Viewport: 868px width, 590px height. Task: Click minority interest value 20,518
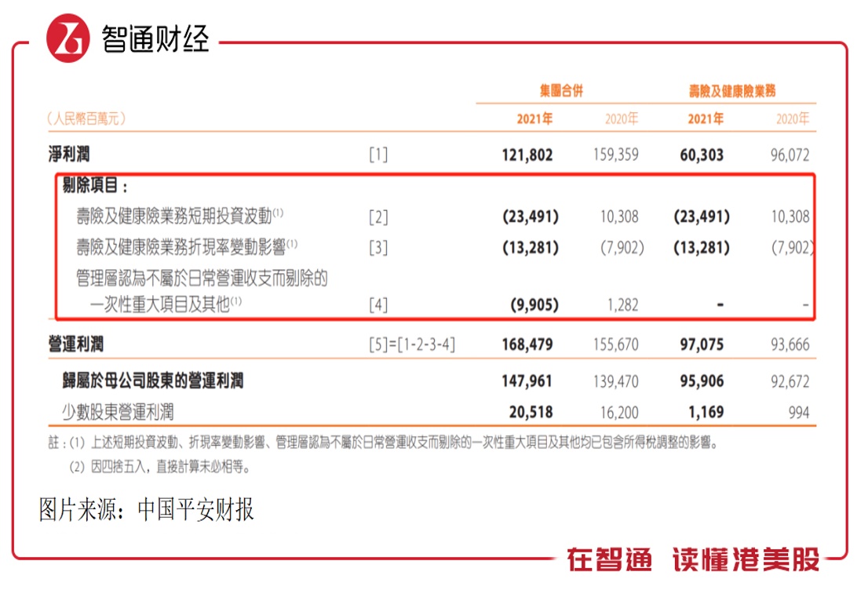tap(531, 413)
